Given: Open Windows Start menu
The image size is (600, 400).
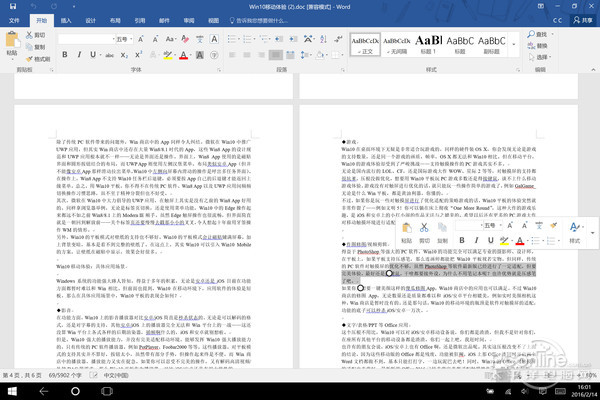Looking at the screenshot, I should [12, 391].
